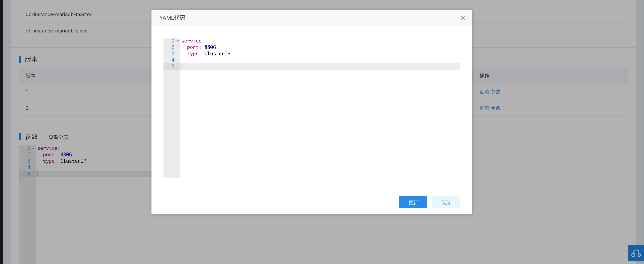This screenshot has width=644, height=264.
Task: Click line number 4 in dialog editor gutter
Action: (x=173, y=60)
